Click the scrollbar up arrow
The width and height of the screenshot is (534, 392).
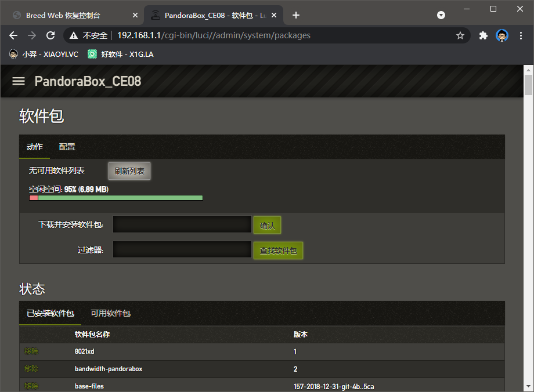coord(528,70)
